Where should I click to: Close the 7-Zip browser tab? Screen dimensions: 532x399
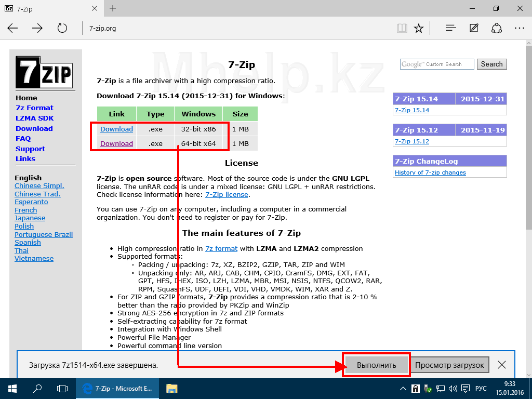tap(95, 8)
